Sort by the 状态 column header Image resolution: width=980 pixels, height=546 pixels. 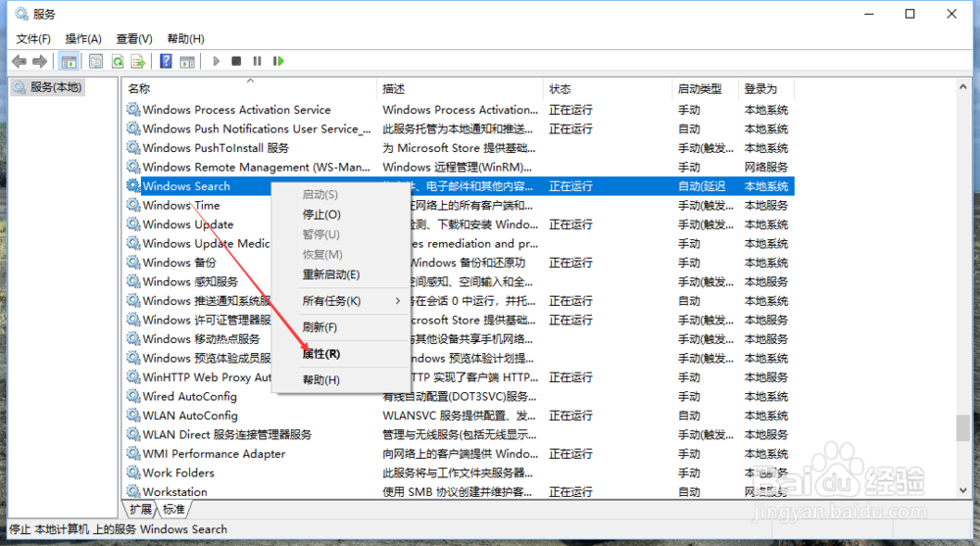[x=608, y=89]
